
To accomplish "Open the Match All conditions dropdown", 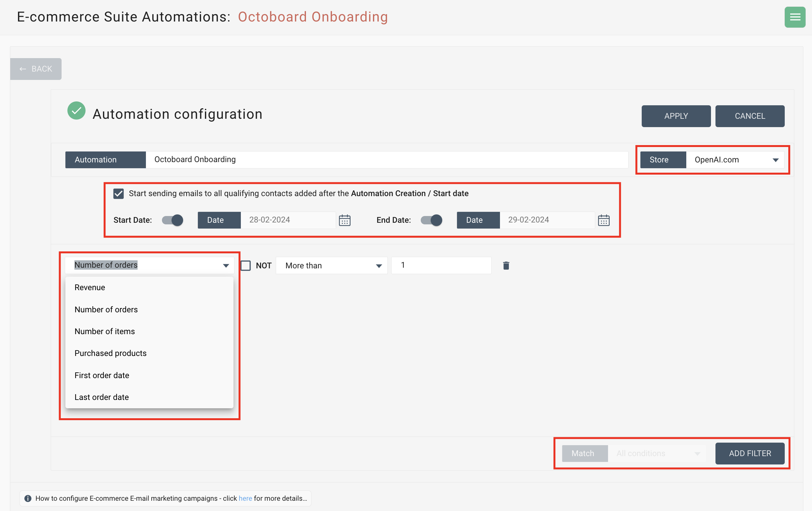I will click(656, 453).
